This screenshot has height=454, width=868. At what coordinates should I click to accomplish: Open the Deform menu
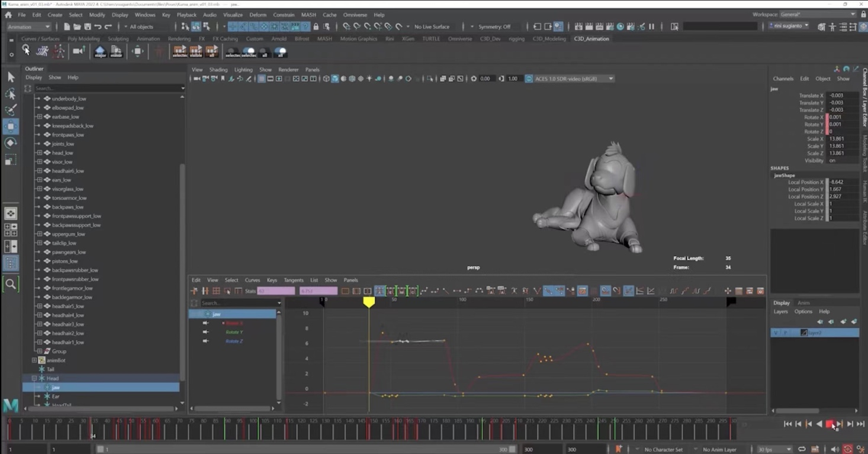258,15
